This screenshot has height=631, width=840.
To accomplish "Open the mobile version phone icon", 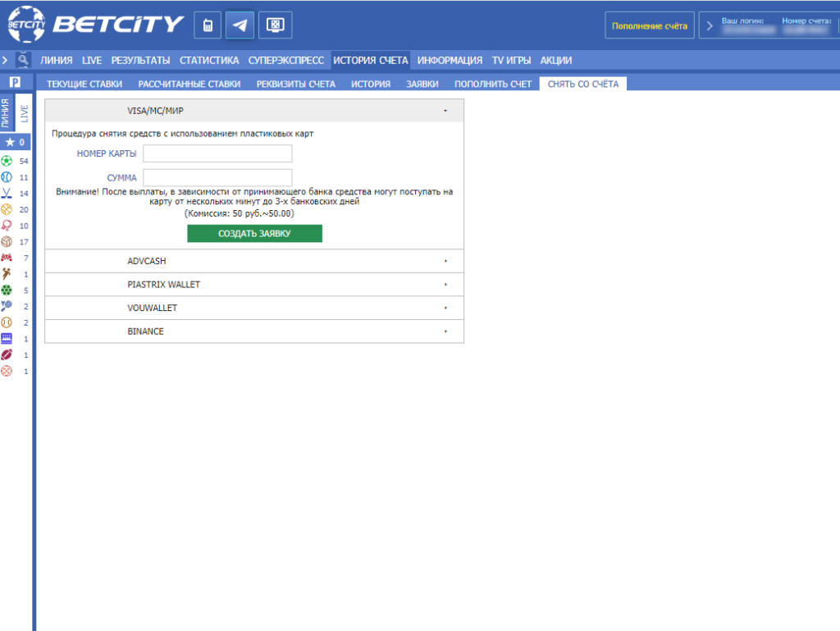I will (x=208, y=25).
